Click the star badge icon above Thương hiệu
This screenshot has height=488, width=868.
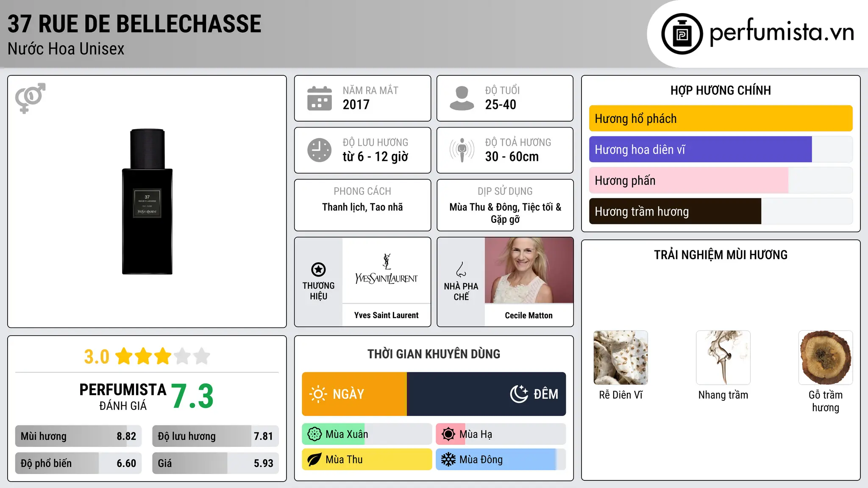pos(318,269)
